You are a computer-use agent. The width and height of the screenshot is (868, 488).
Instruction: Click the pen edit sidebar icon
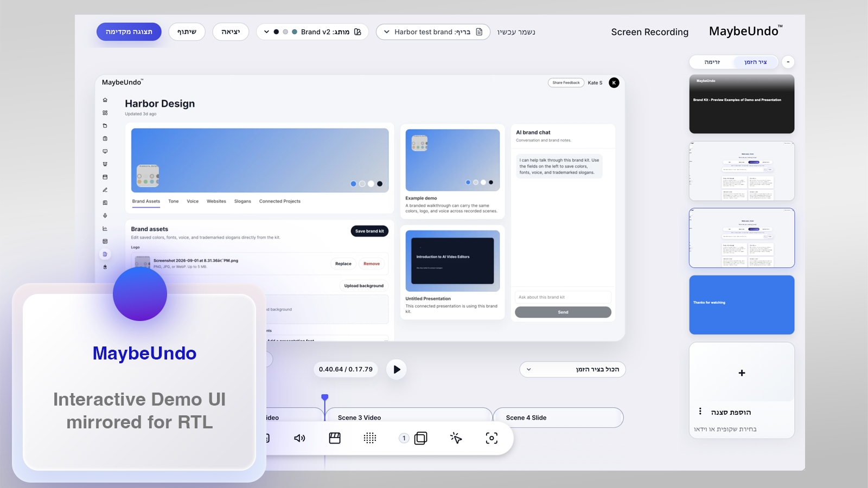(105, 190)
